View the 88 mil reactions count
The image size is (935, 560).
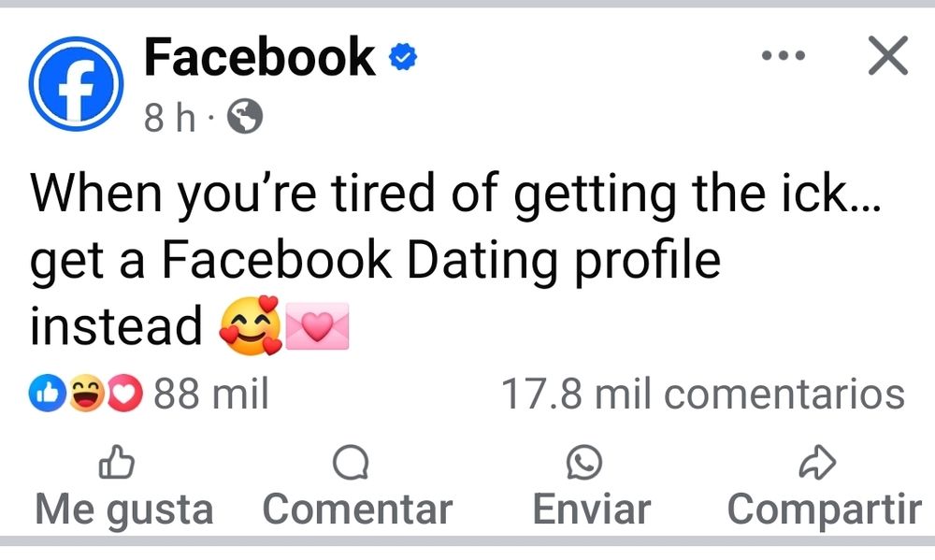[211, 395]
